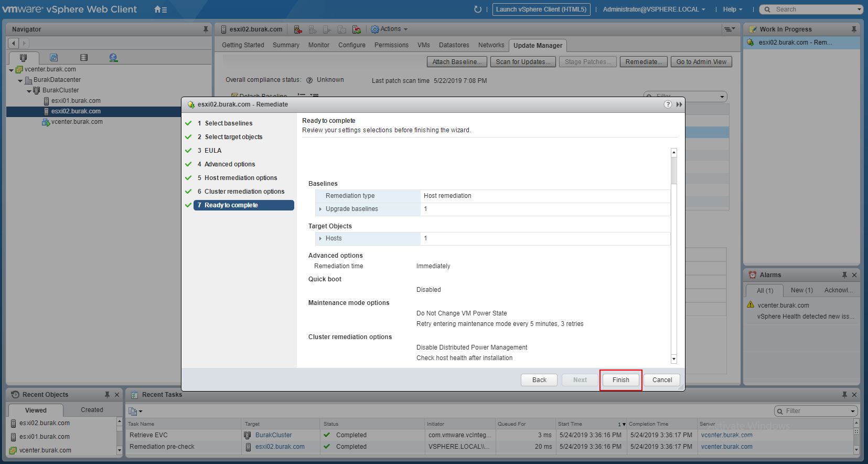The height and width of the screenshot is (464, 868).
Task: Expand the Upgrade baselines row
Action: pyautogui.click(x=320, y=209)
